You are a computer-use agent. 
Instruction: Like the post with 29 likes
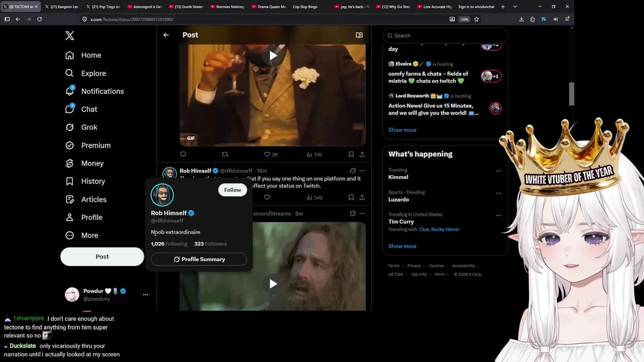271,154
